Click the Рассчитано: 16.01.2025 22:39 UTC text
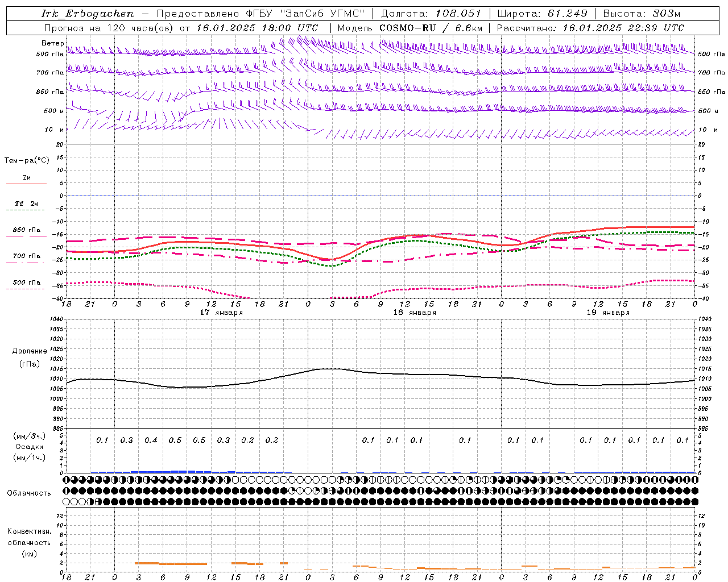728x582 pixels. click(590, 28)
